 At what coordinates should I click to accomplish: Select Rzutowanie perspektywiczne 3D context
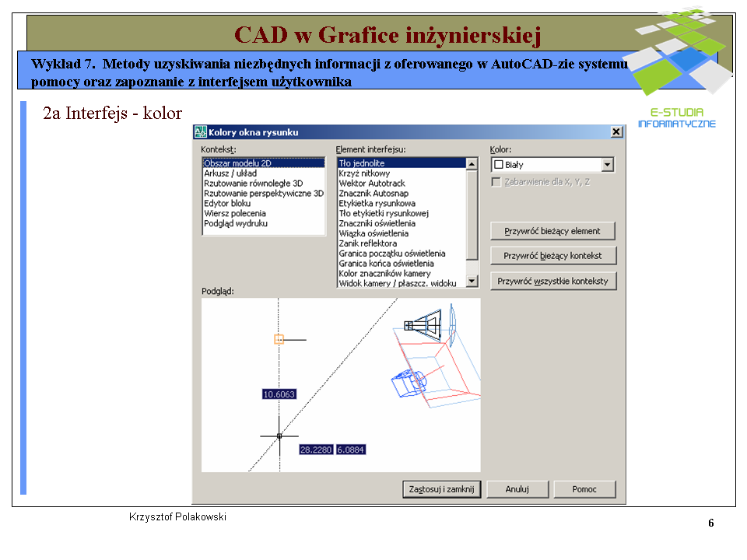pyautogui.click(x=264, y=194)
